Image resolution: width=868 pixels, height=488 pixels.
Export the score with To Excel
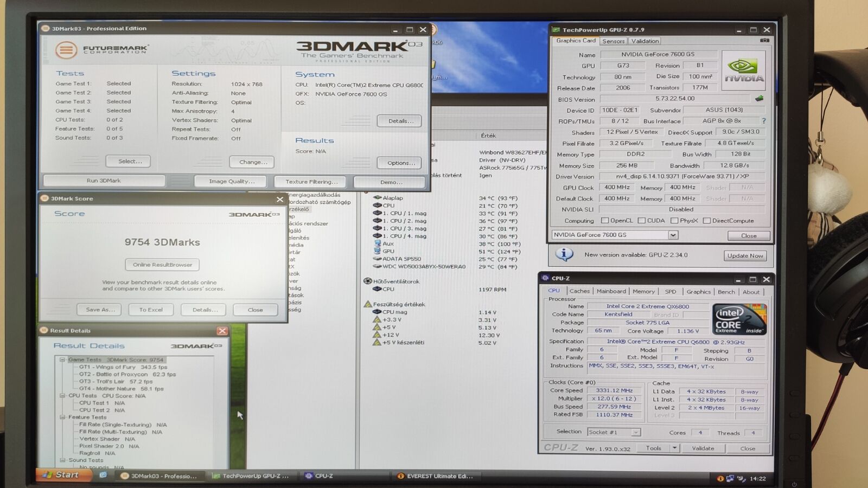151,310
